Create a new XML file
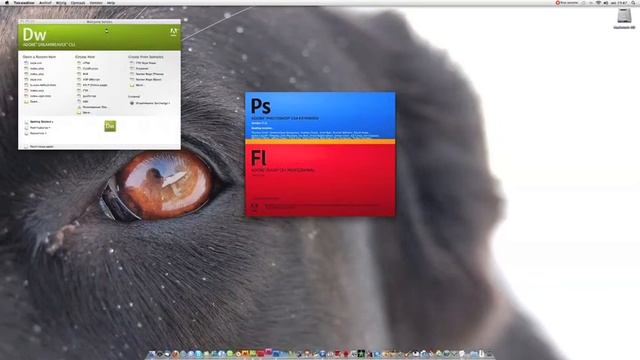The height and width of the screenshot is (360, 640). click(85, 102)
